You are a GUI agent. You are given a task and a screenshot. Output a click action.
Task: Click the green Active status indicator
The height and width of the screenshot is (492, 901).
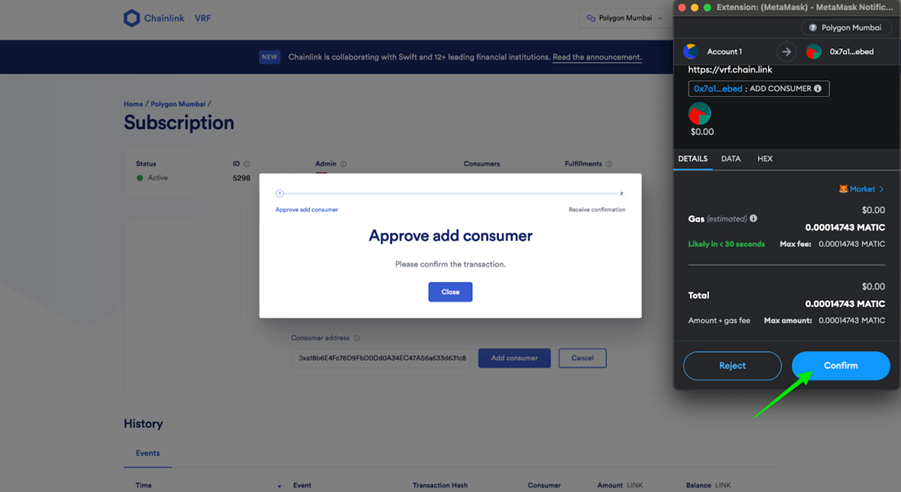[140, 178]
